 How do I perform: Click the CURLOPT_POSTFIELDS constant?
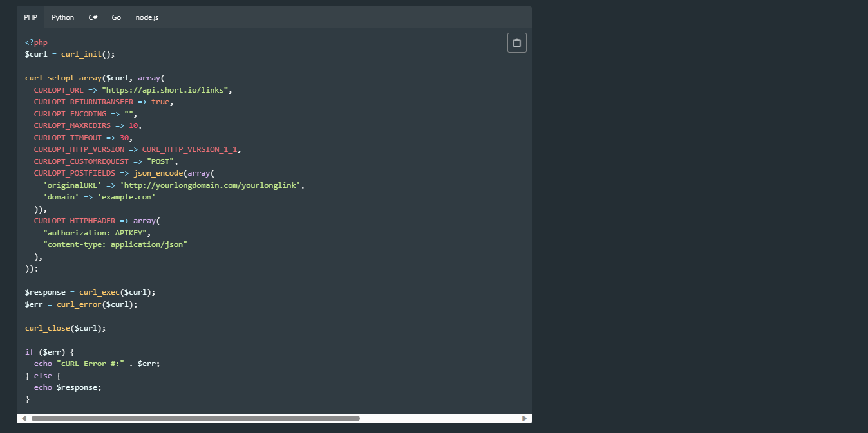75,173
